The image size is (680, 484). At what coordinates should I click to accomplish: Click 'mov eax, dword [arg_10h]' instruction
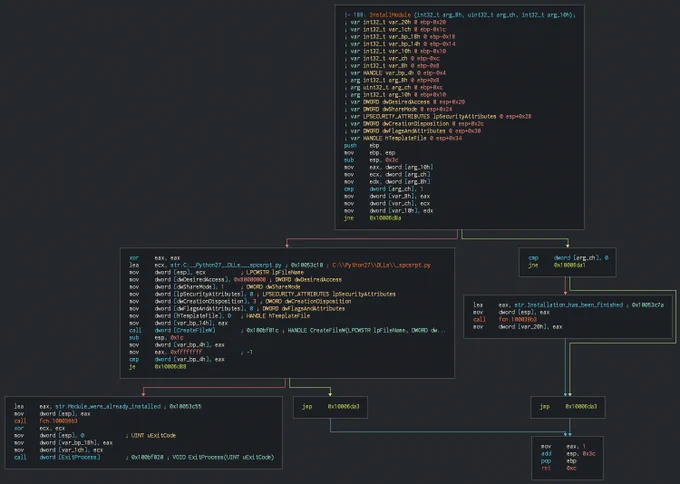click(388, 167)
